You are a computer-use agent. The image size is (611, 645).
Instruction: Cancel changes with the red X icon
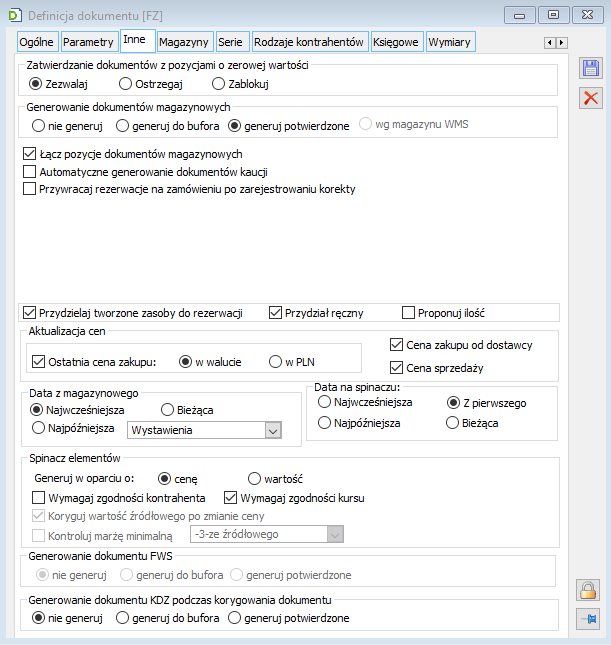(591, 98)
